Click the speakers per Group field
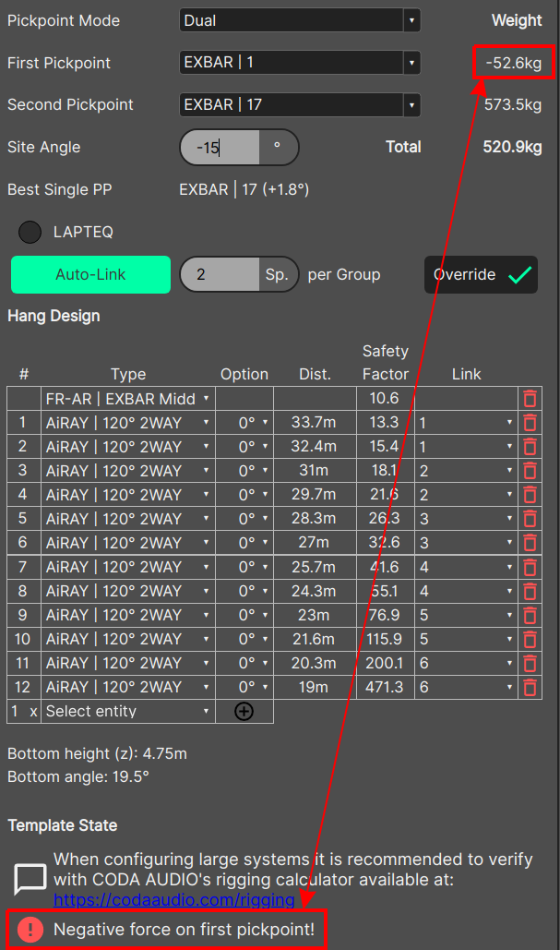560x950 pixels. 220,274
